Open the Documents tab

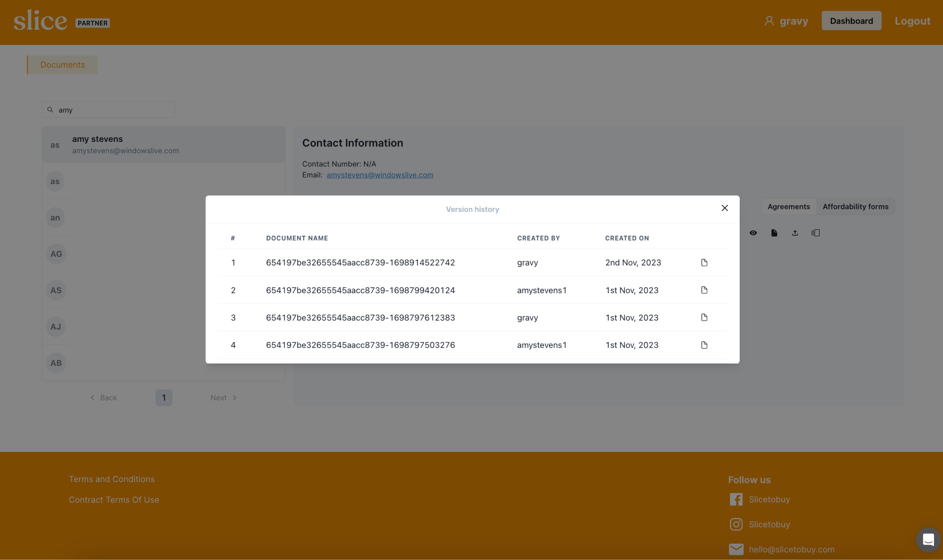pyautogui.click(x=63, y=65)
